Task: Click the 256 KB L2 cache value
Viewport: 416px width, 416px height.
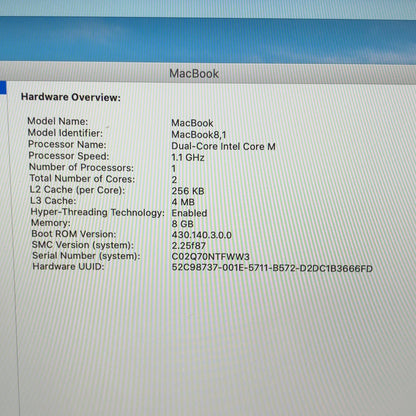Action: [x=188, y=191]
